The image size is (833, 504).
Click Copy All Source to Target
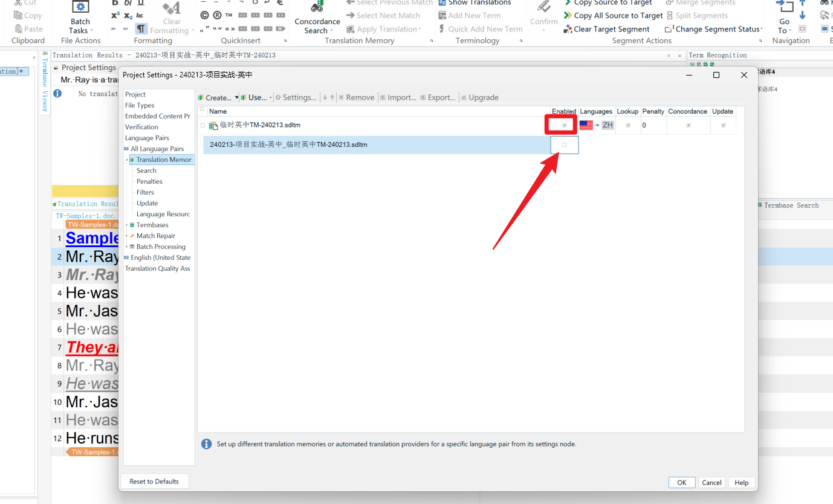pos(613,16)
